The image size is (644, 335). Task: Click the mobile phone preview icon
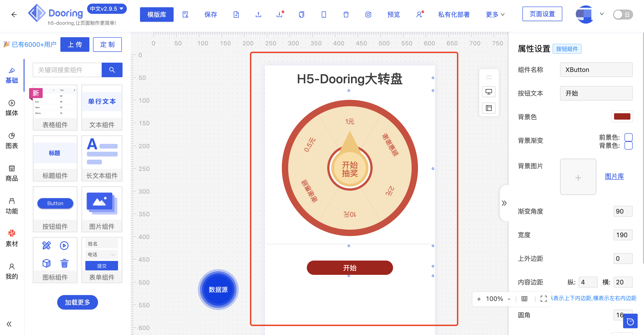(x=324, y=15)
